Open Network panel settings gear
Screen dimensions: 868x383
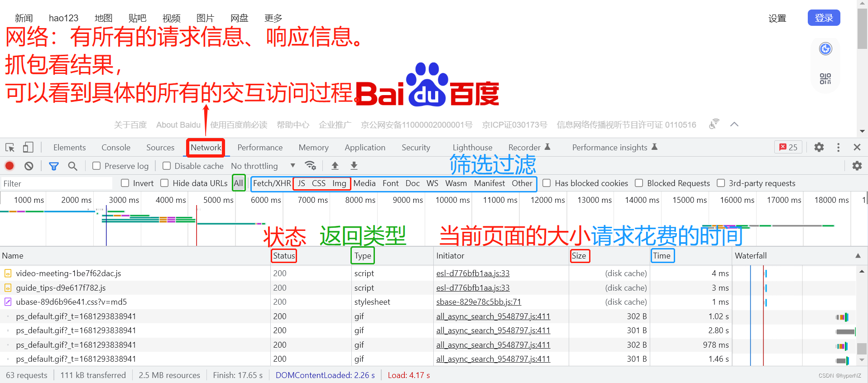(857, 166)
